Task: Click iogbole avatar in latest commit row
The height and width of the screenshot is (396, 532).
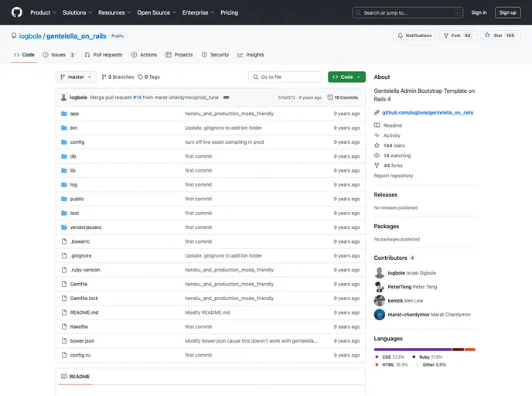Action: point(63,97)
